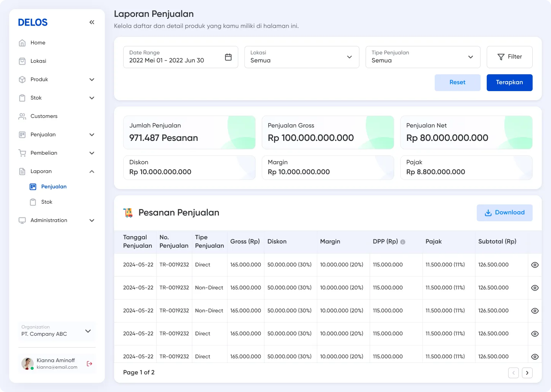Click the eye icon on second order row
The width and height of the screenshot is (551, 392).
[535, 288]
